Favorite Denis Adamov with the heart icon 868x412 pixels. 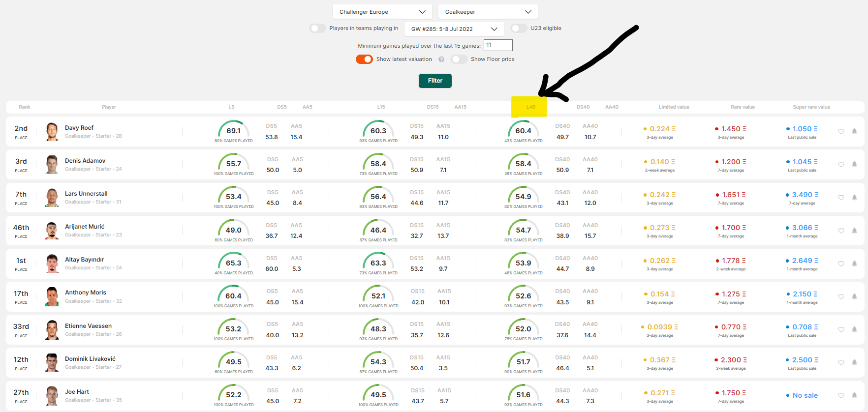[841, 164]
